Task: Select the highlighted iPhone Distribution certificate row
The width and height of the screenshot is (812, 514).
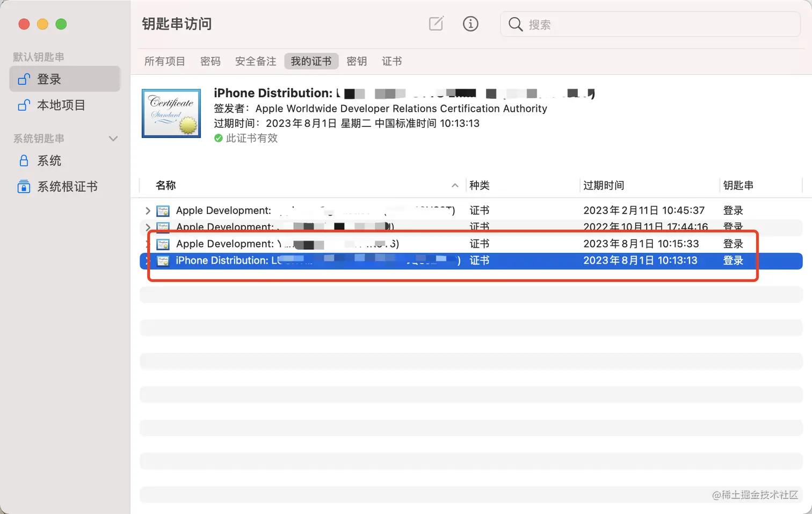Action: [x=376, y=260]
